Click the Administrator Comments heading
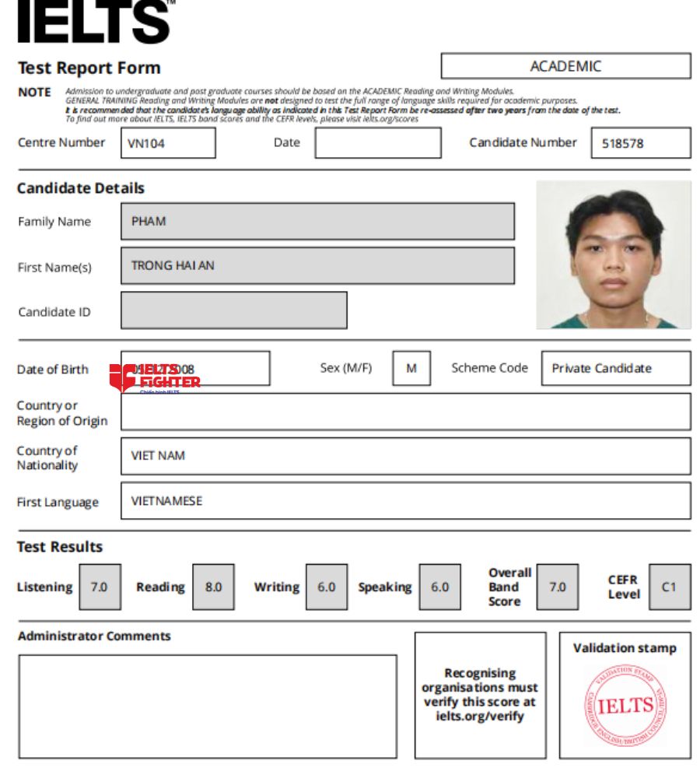The image size is (700, 778). [94, 636]
